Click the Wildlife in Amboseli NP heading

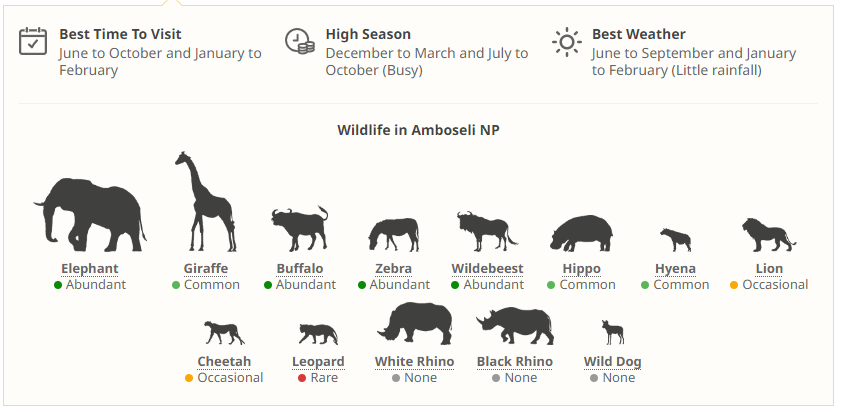(418, 130)
